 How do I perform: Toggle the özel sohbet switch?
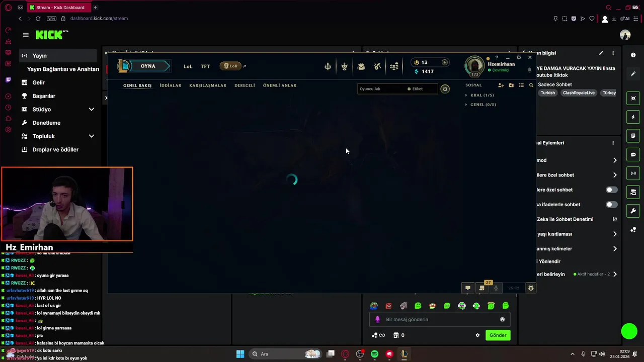(x=611, y=190)
